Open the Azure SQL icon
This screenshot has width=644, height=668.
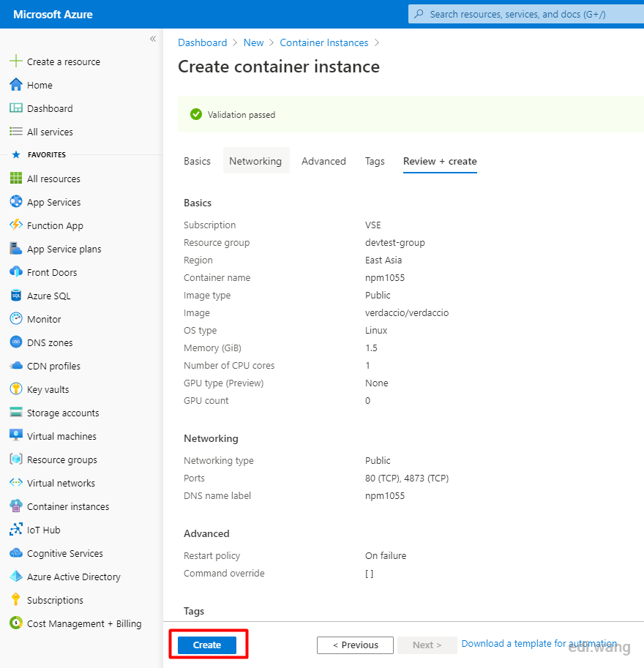(x=16, y=295)
